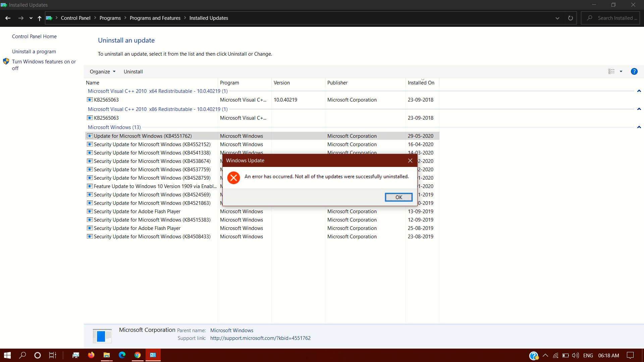Select KB2565063 with version 10.0.40219
This screenshot has height=362, width=644.
click(262, 100)
